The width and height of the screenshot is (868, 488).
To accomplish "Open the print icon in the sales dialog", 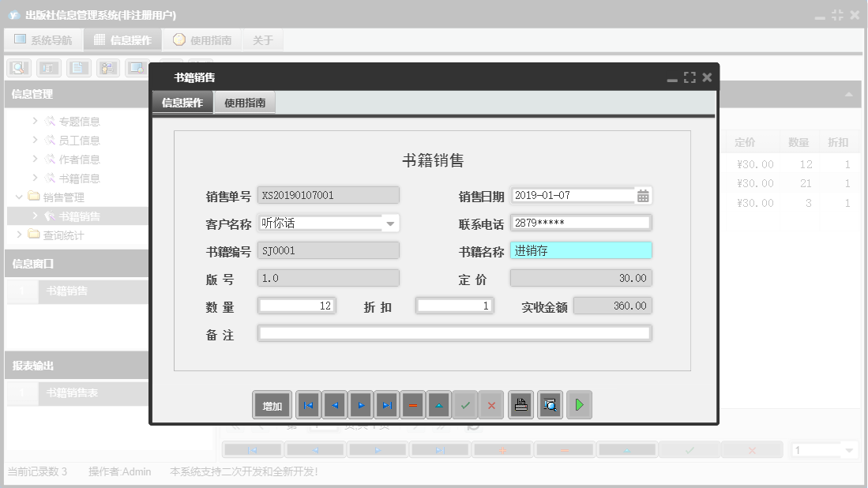I will (520, 404).
